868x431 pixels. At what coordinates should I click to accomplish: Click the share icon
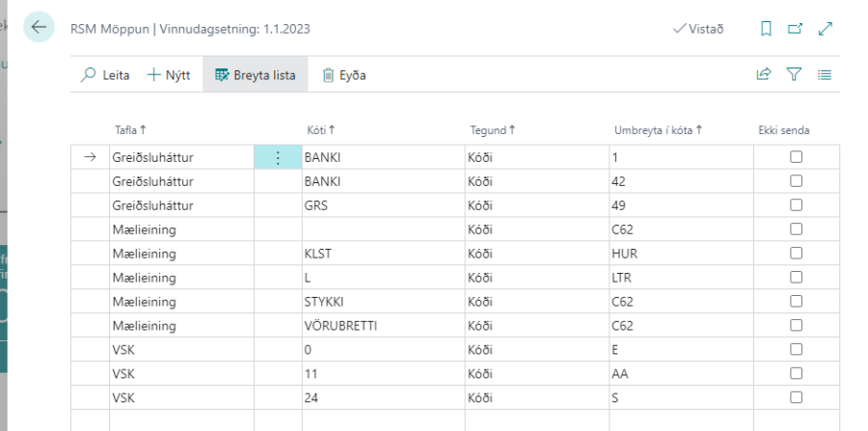click(764, 74)
